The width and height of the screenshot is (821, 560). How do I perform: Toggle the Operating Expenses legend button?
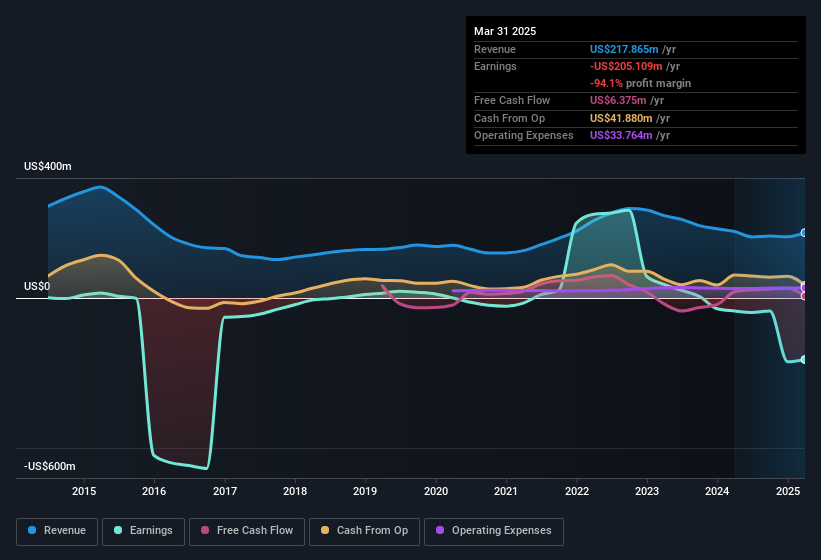[x=494, y=531]
